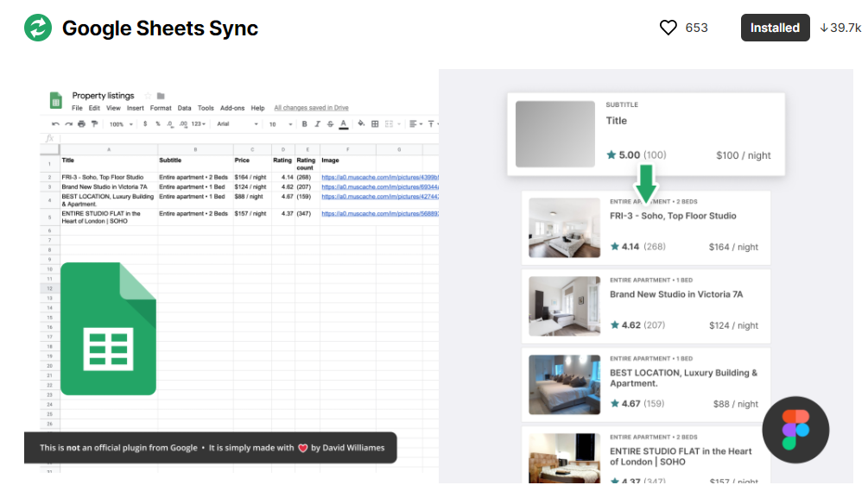
Task: Star the Property listings document
Action: pyautogui.click(x=148, y=96)
